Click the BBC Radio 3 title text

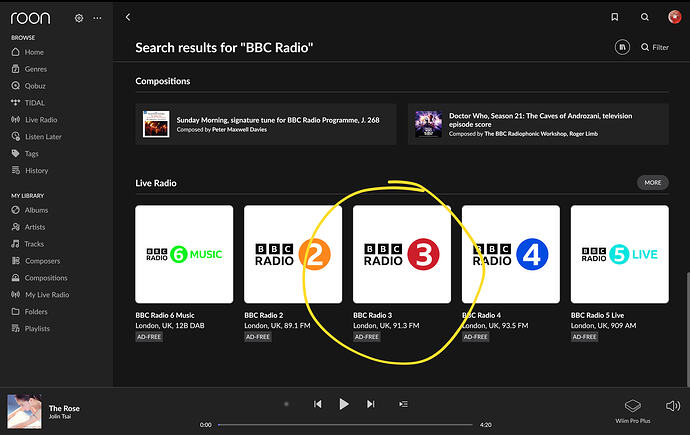tap(372, 315)
